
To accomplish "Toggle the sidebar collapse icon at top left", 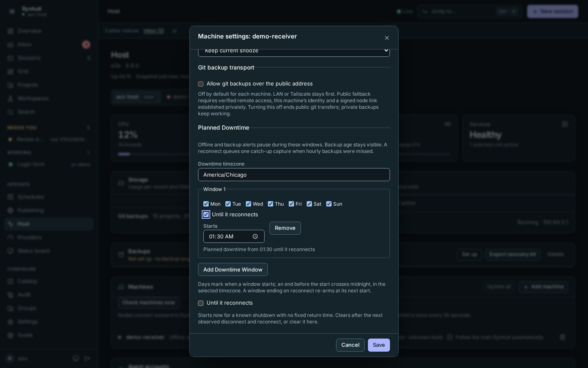I will 12,11.
